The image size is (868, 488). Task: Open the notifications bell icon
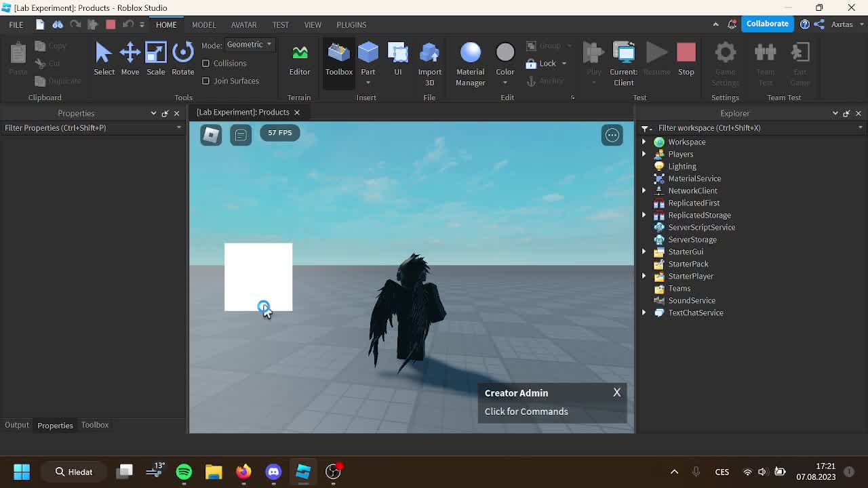click(732, 24)
